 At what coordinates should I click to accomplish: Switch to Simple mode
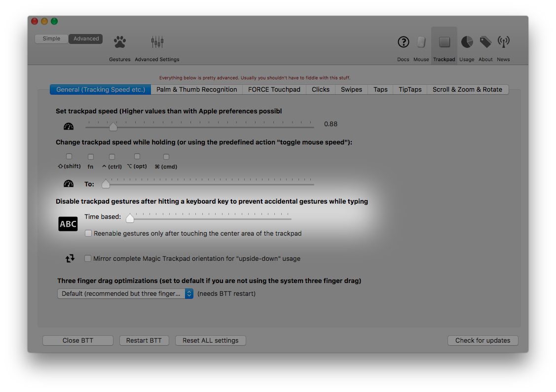(51, 38)
